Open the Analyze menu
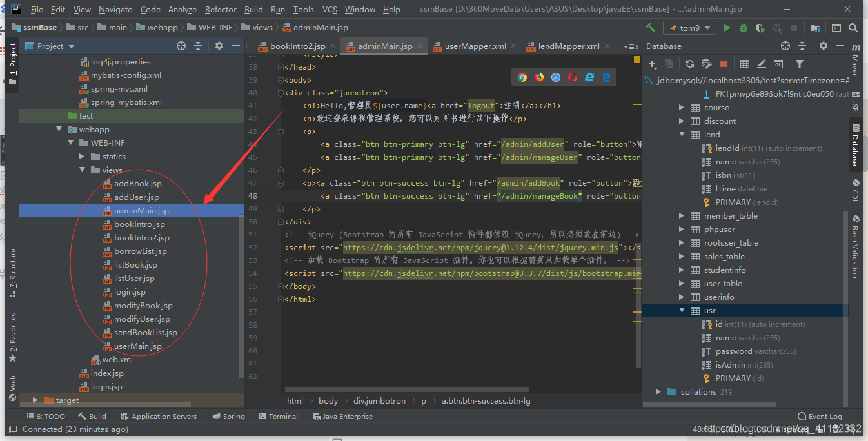The width and height of the screenshot is (868, 441). click(x=182, y=9)
